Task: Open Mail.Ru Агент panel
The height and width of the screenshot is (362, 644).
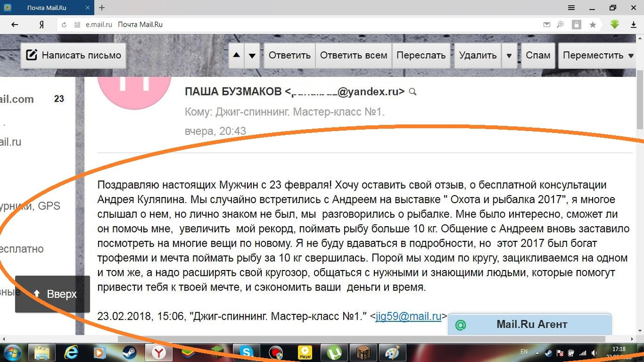Action: pos(529,324)
